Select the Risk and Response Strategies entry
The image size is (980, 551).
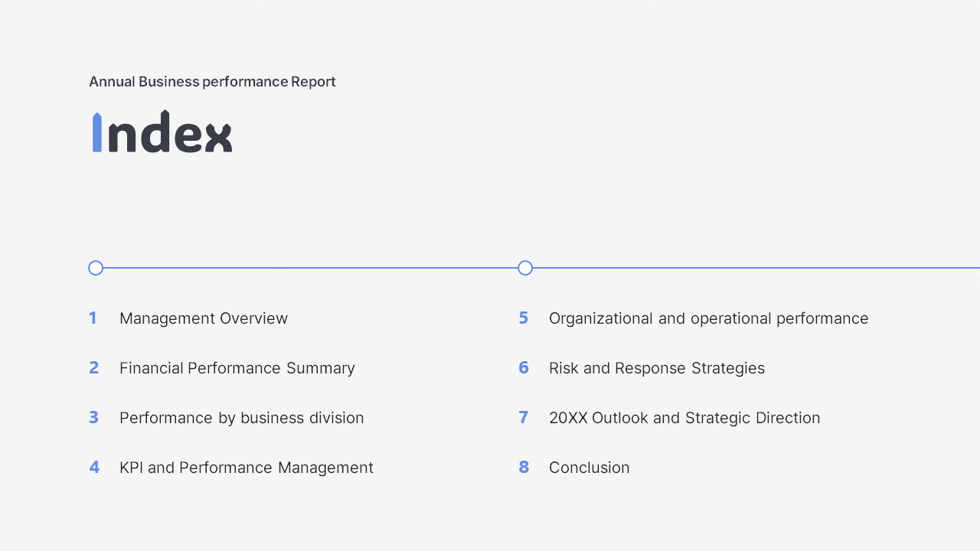(657, 368)
